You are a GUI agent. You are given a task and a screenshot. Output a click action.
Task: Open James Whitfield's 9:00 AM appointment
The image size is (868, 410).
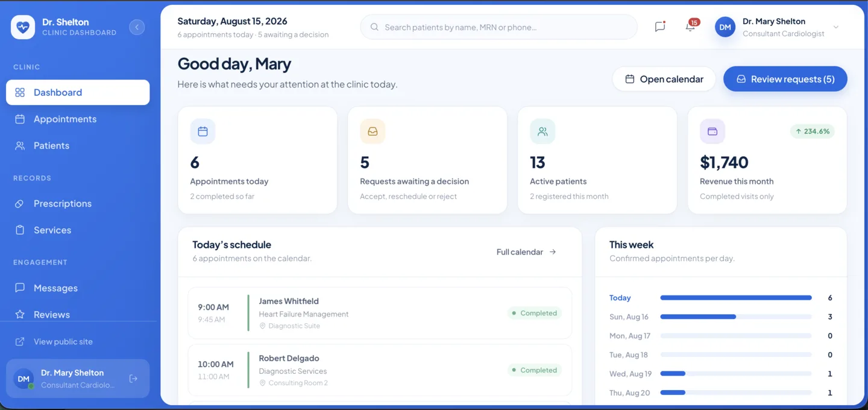pos(380,313)
